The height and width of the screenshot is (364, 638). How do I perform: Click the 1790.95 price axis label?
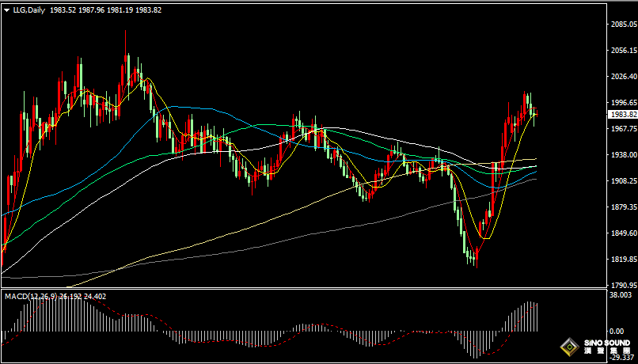624,285
